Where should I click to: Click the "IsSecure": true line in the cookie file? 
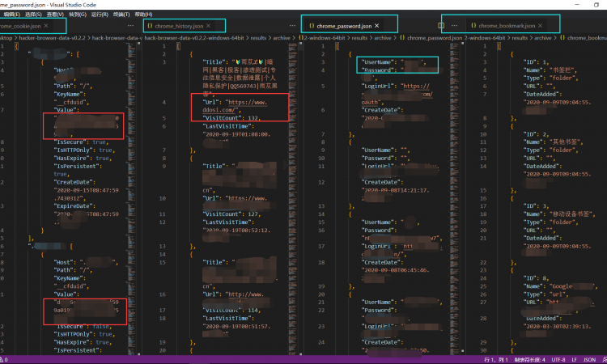tap(84, 142)
